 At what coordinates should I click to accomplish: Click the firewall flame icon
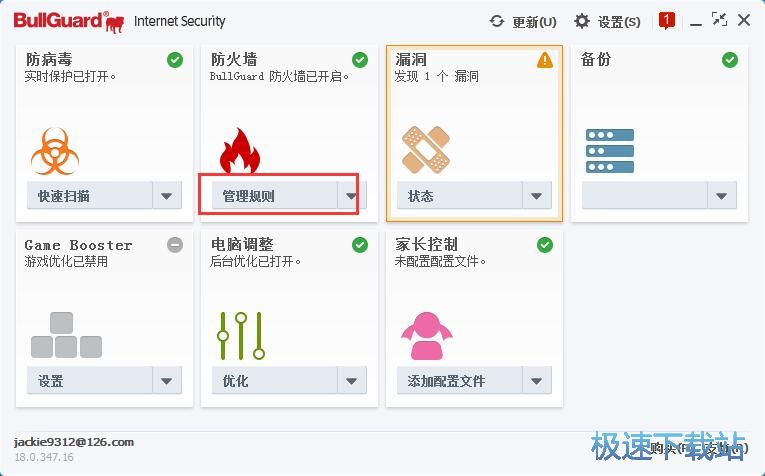(x=240, y=150)
